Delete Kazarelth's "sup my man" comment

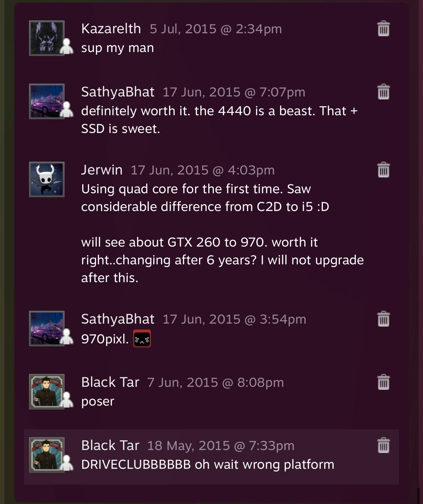(x=383, y=28)
